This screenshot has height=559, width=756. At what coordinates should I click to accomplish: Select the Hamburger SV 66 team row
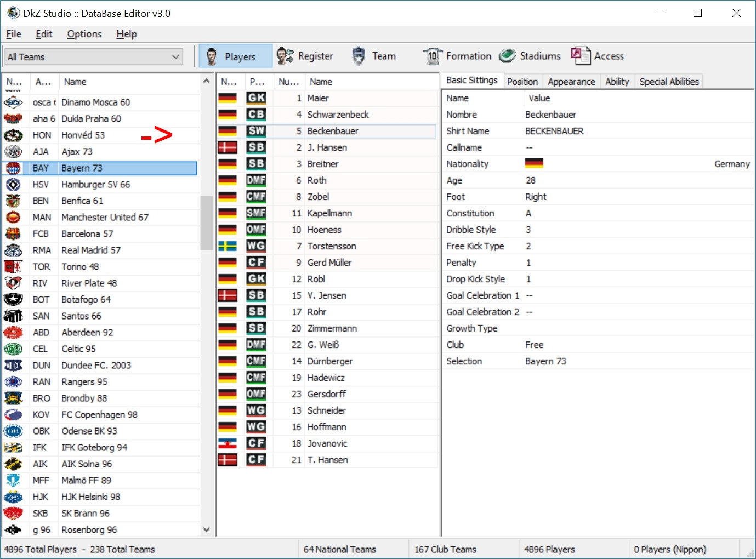coord(100,185)
